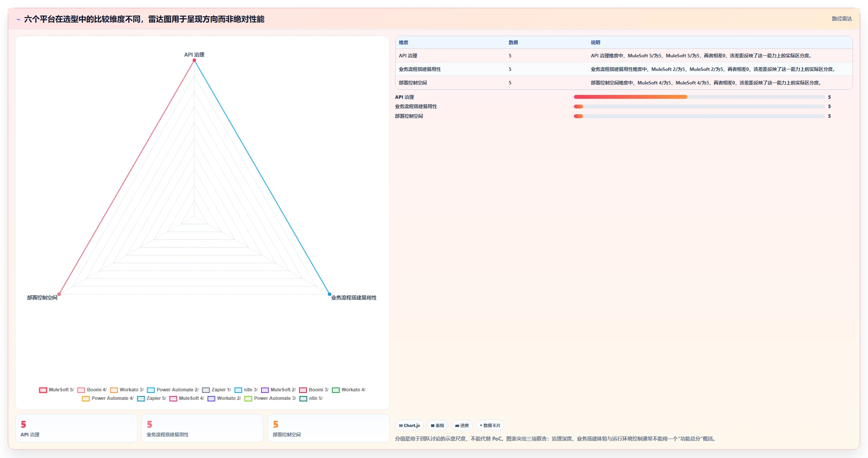Toggle the Workato 2/ legend series

coord(224,398)
